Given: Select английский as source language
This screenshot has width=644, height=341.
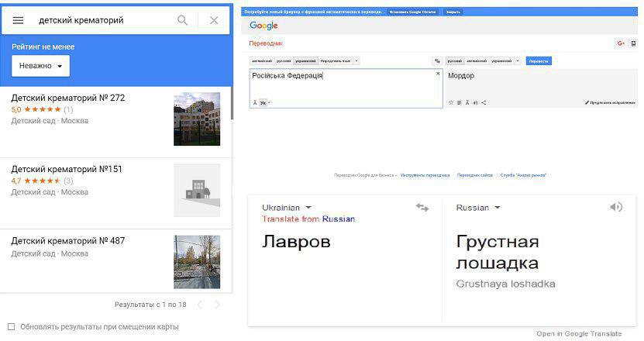Looking at the screenshot, I should pos(262,61).
